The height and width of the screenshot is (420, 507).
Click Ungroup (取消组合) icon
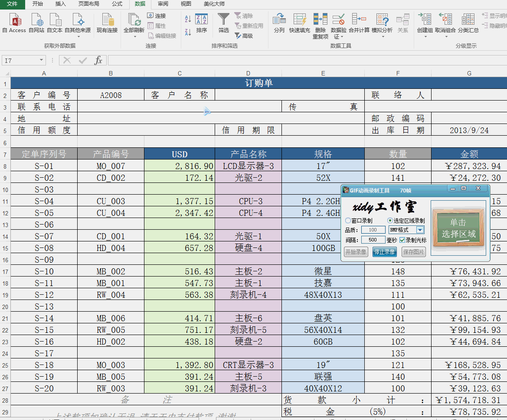tap(445, 20)
